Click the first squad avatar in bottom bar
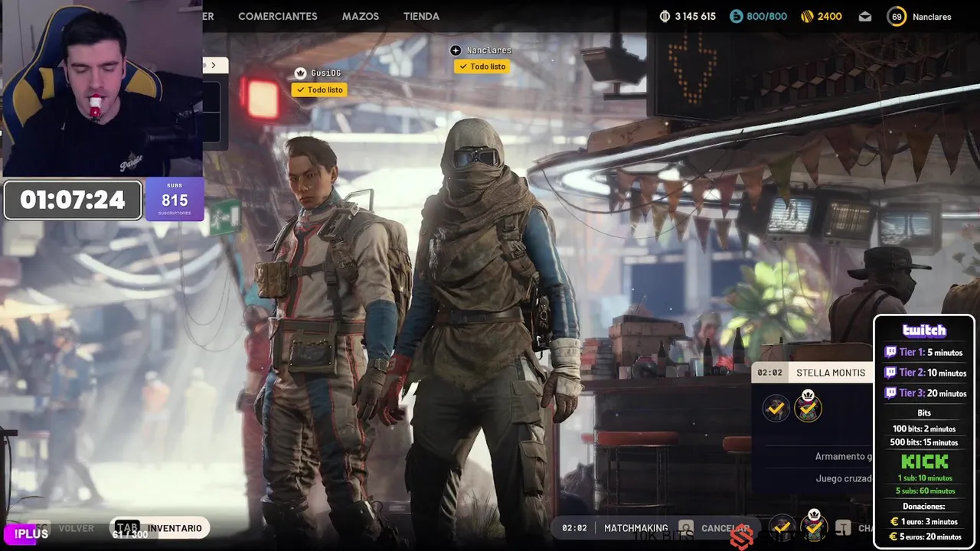Screen dimensions: 980x551 (x=782, y=527)
